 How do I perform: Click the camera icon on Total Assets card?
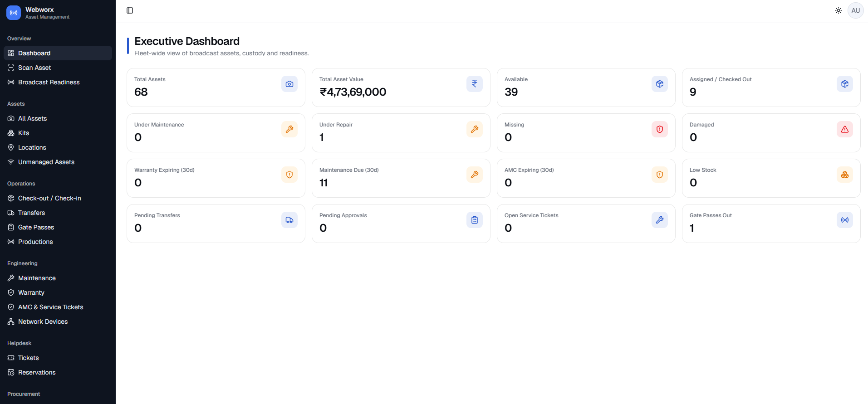pyautogui.click(x=289, y=84)
